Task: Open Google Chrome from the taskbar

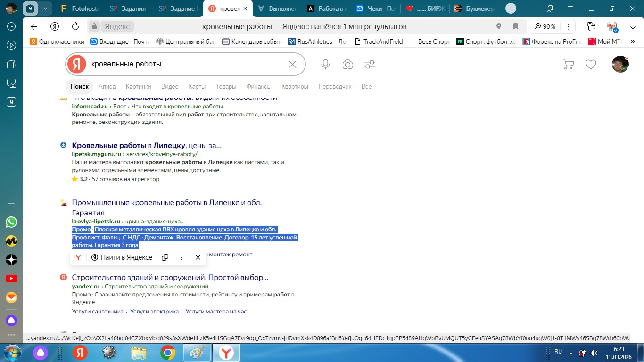Action: click(168, 352)
